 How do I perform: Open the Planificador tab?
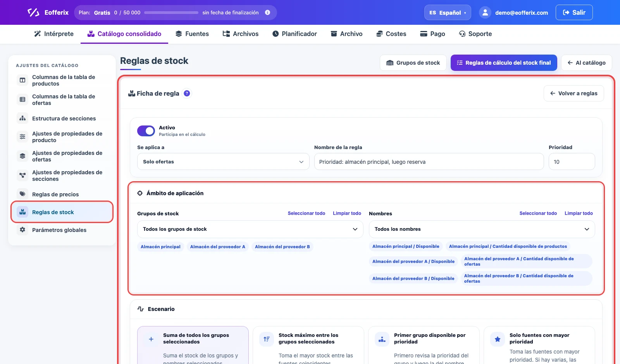click(294, 34)
